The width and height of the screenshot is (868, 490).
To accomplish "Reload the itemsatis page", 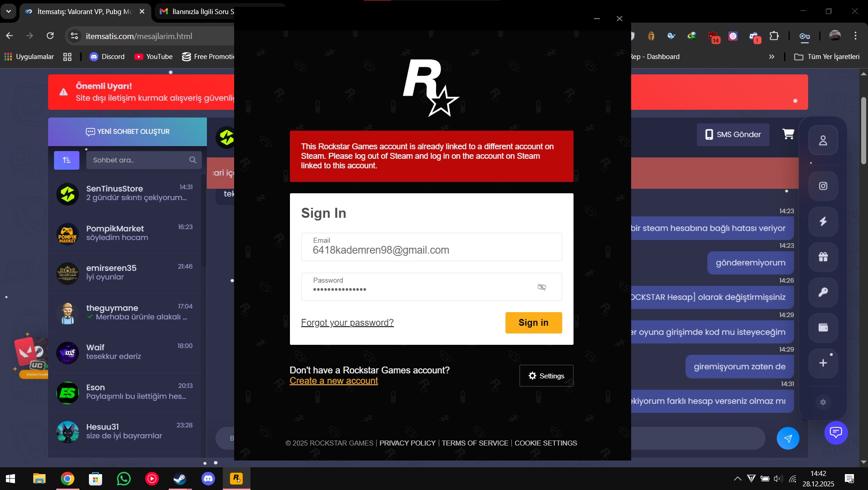I will pos(50,36).
